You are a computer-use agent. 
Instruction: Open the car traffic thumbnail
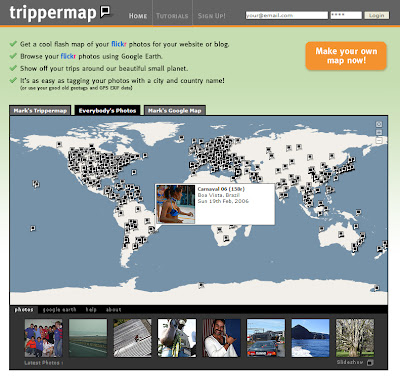click(266, 338)
